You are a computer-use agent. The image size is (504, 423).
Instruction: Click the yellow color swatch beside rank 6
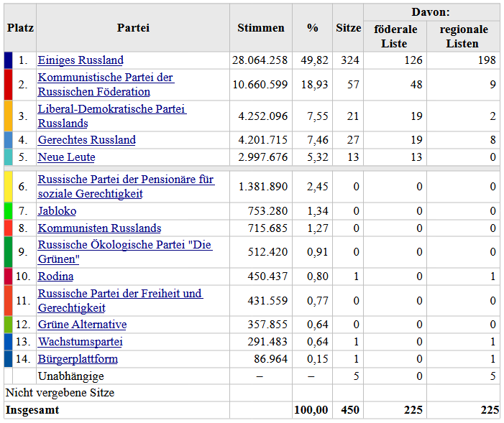point(8,187)
